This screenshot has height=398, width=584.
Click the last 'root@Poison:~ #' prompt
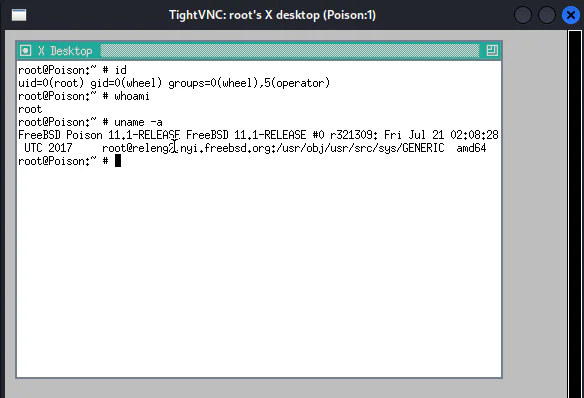point(63,161)
